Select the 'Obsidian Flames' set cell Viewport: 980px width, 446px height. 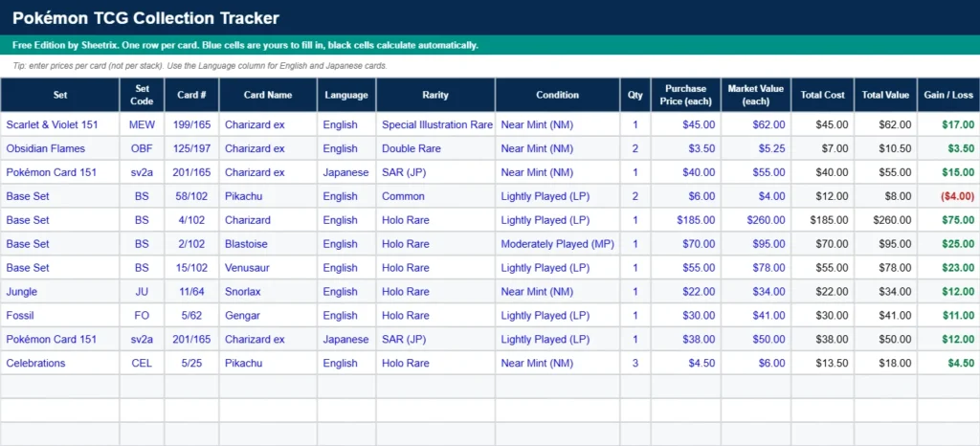click(60, 148)
